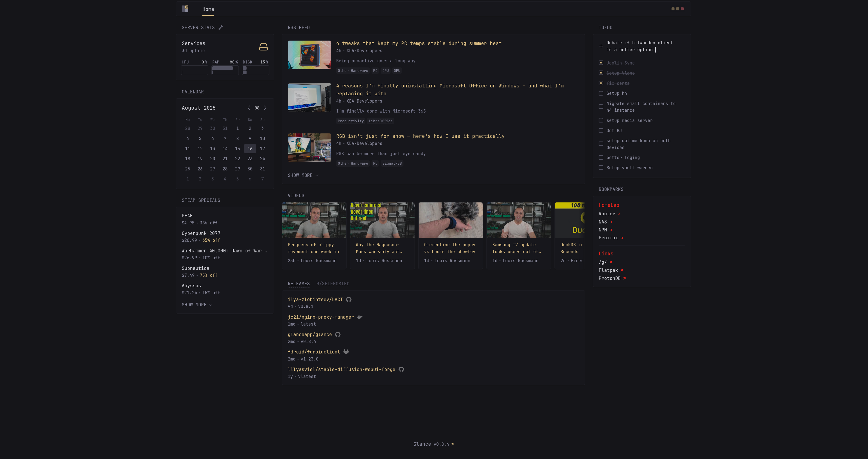Go to next month in calendar
This screenshot has width=868, height=459.
(265, 108)
